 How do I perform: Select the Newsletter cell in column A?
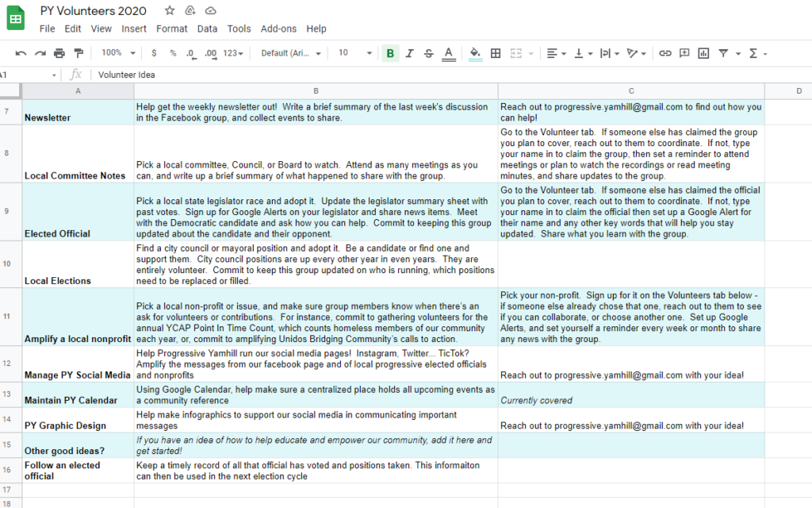point(78,112)
